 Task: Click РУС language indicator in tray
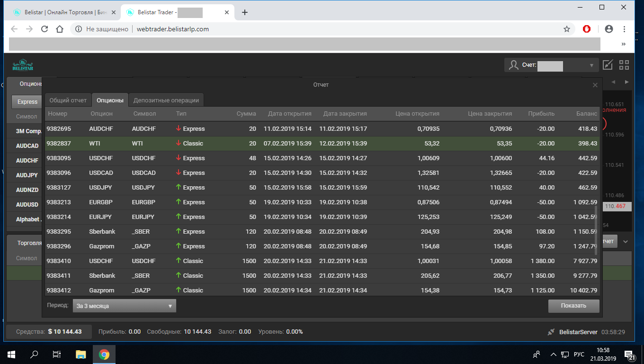(579, 354)
